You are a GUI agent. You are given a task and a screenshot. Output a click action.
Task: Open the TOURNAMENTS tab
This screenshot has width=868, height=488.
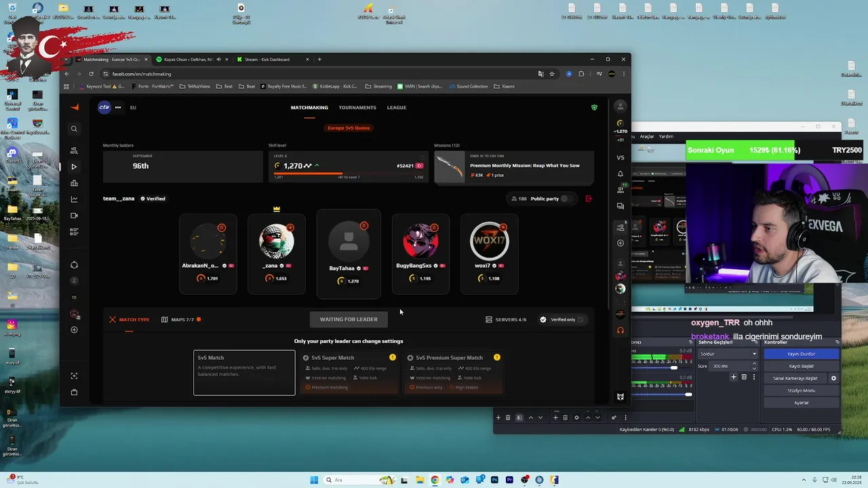tap(357, 107)
